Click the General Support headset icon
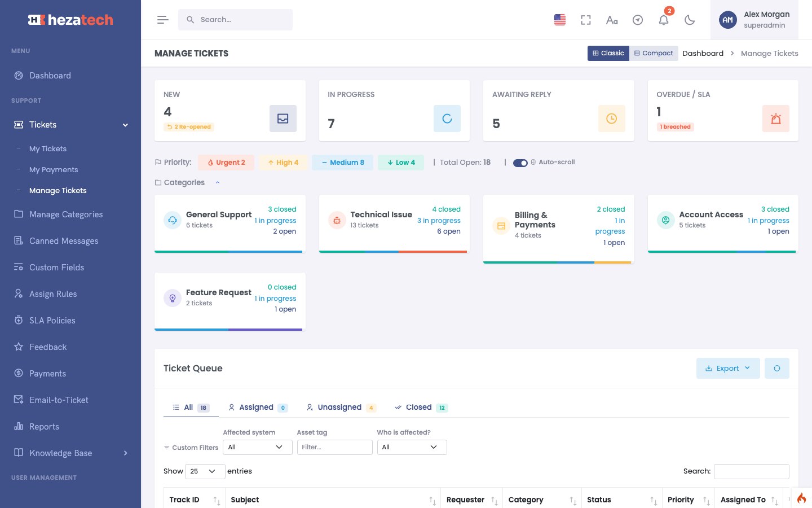812x508 pixels. click(x=173, y=220)
